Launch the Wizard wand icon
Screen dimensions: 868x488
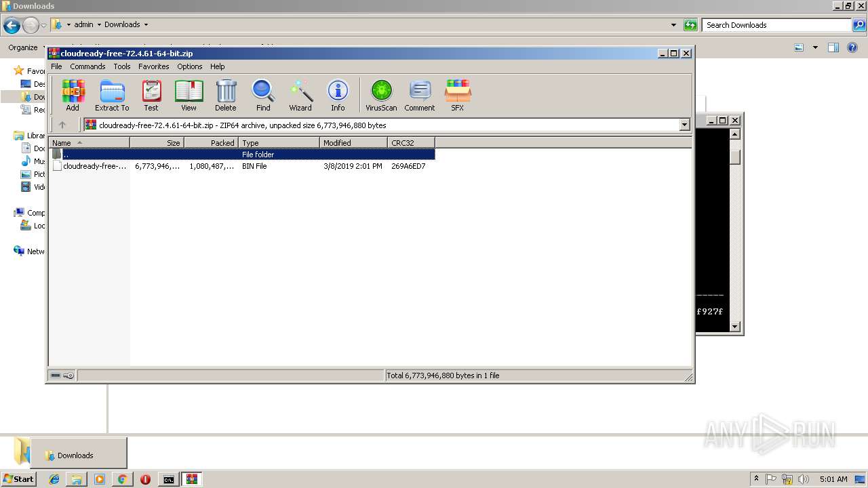300,95
